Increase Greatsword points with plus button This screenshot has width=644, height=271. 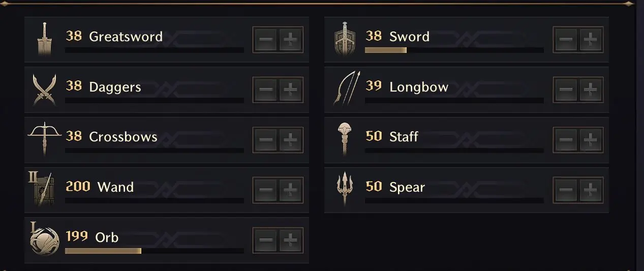click(290, 40)
